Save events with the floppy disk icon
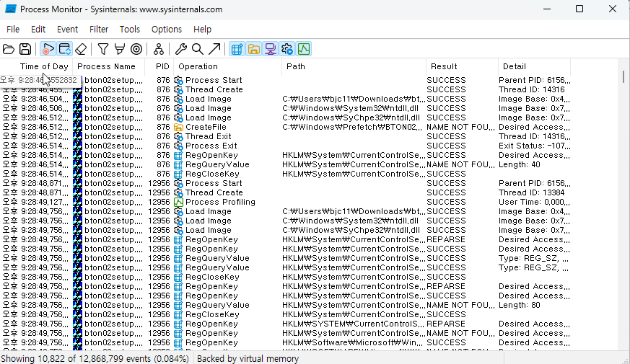This screenshot has width=630, height=364. [25, 49]
